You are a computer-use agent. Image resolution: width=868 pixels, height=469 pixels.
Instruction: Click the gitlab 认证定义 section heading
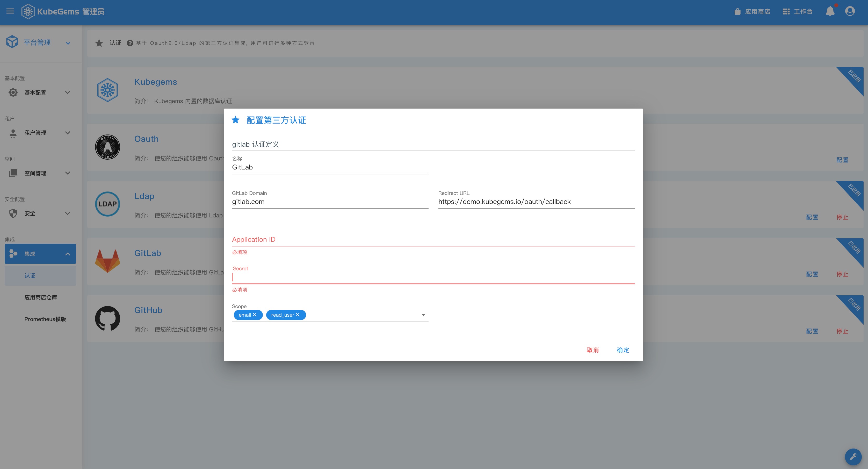tap(255, 144)
